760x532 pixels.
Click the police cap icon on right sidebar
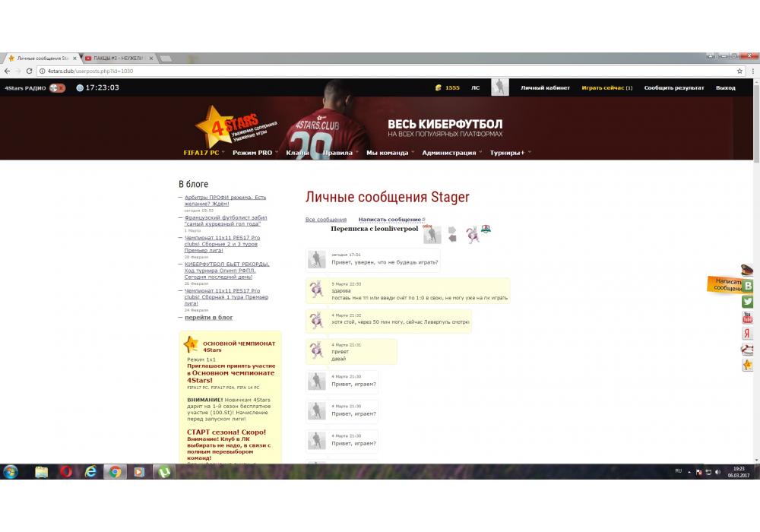[746, 269]
